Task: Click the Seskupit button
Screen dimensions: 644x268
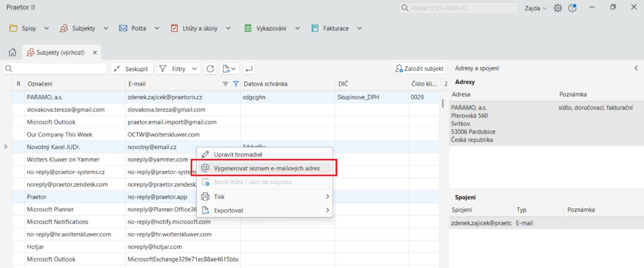Action: click(131, 69)
